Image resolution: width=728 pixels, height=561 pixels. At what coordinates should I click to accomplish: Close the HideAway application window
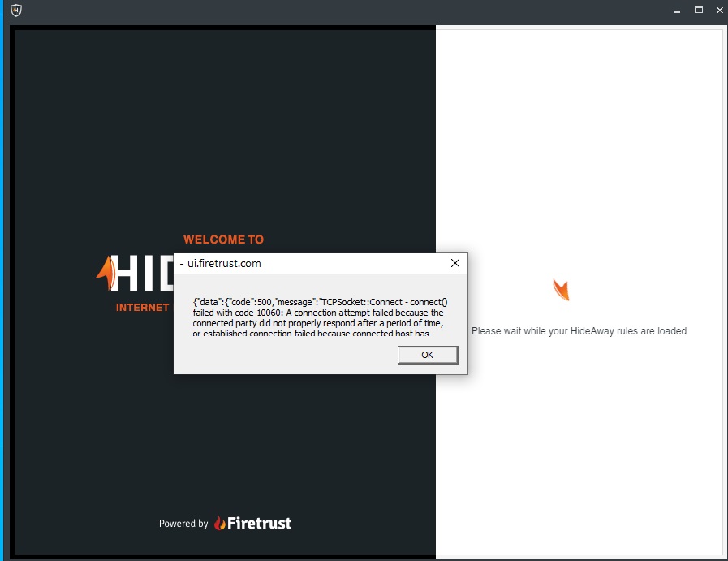click(x=720, y=11)
